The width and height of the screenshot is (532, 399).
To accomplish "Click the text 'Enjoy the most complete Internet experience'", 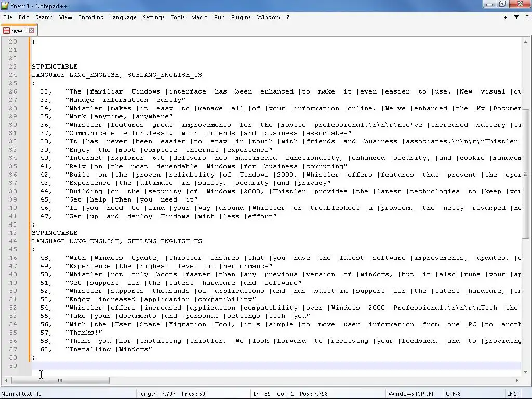I will point(169,150).
